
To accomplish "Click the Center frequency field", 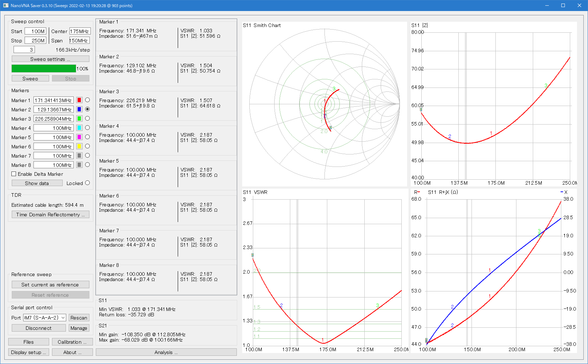I will (x=80, y=31).
